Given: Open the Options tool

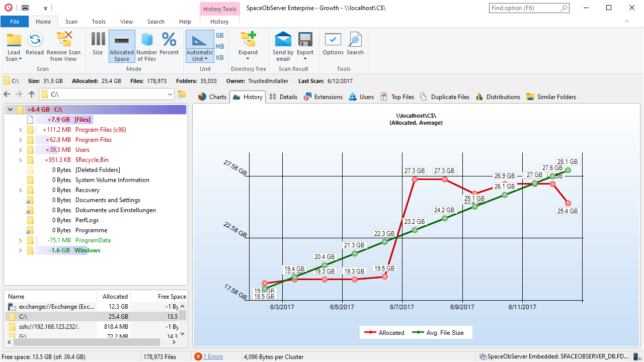Looking at the screenshot, I should [x=333, y=40].
